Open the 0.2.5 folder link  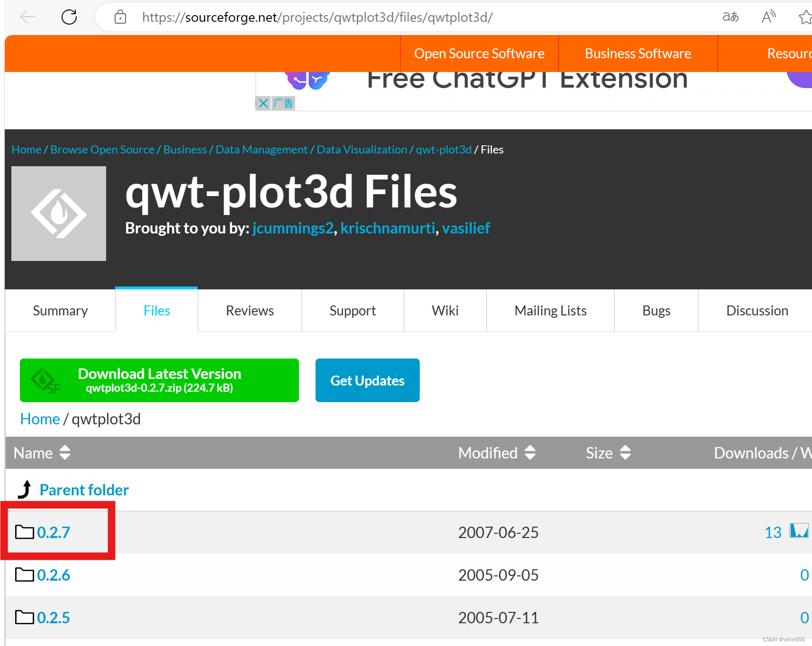pos(54,618)
